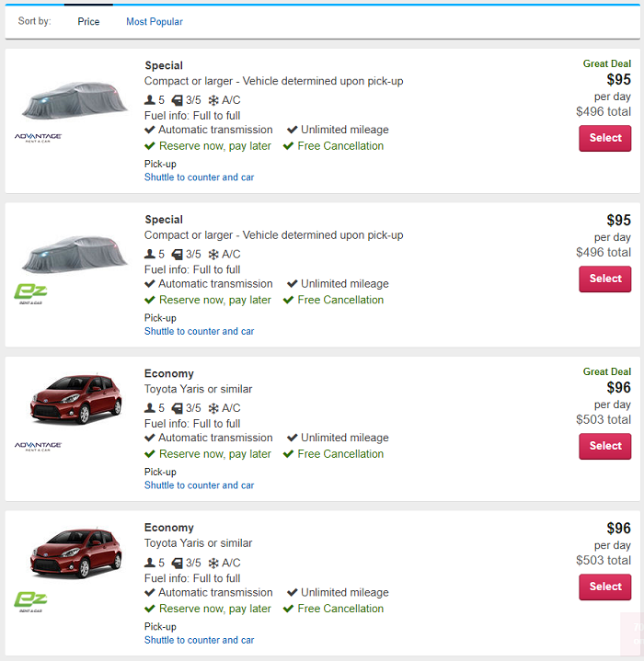Sort results by Price tab
Image resolution: width=644 pixels, height=661 pixels.
[88, 21]
